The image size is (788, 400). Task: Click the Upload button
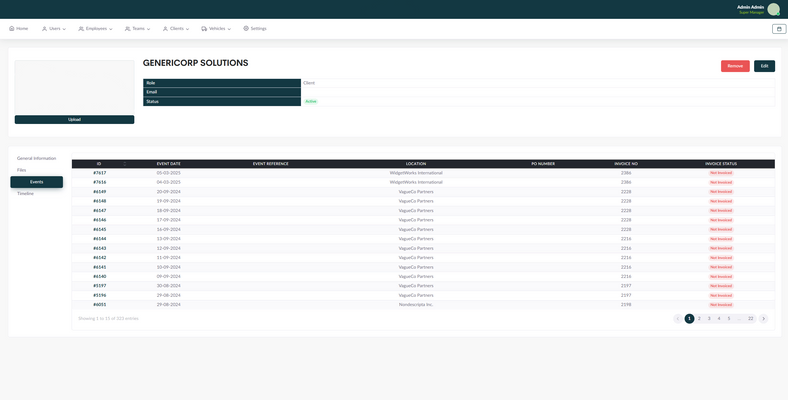(x=74, y=120)
